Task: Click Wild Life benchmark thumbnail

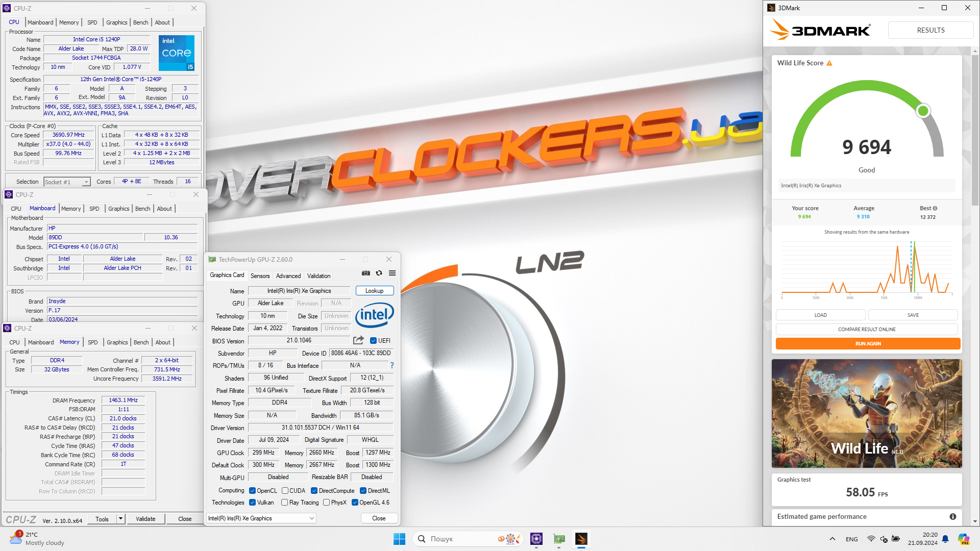Action: tap(867, 413)
